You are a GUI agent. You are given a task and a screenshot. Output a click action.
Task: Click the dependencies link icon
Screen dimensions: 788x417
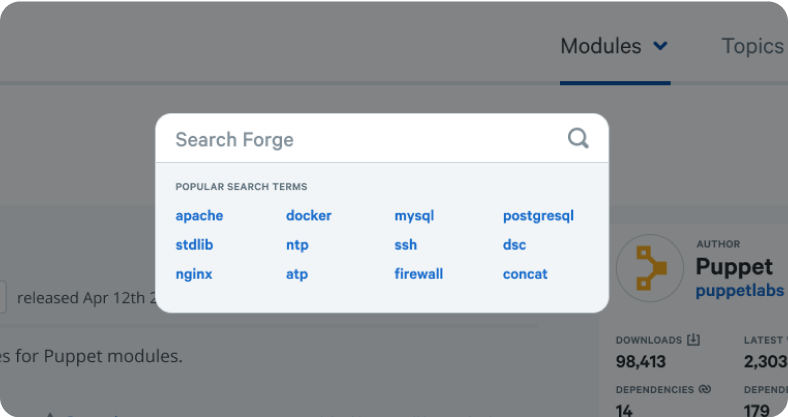(704, 389)
